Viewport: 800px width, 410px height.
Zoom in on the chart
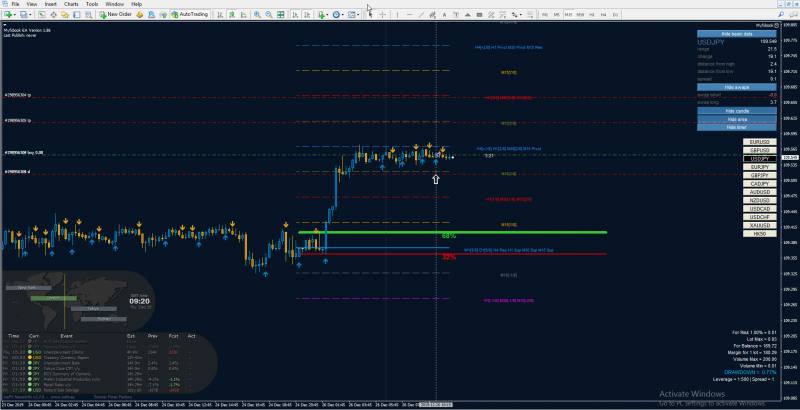(257, 15)
